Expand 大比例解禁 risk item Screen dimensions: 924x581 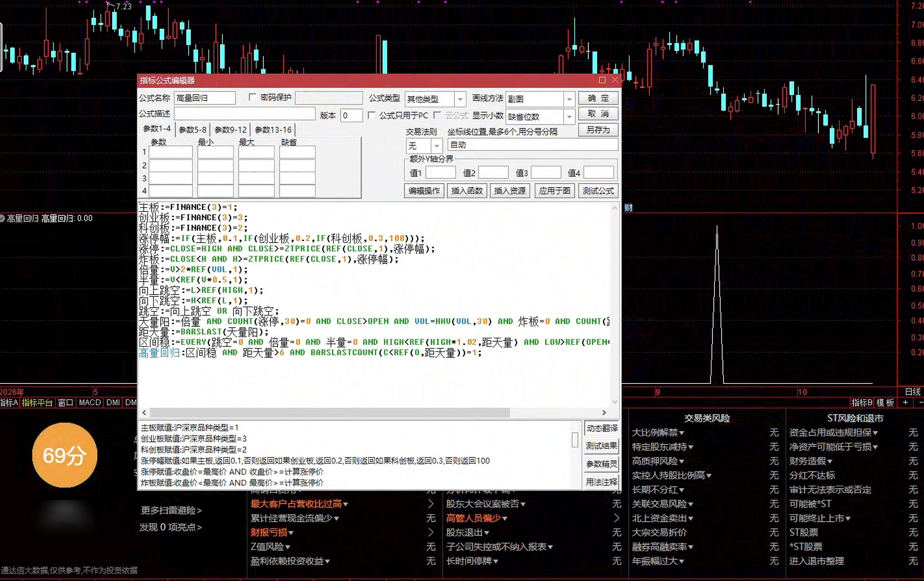pyautogui.click(x=658, y=433)
